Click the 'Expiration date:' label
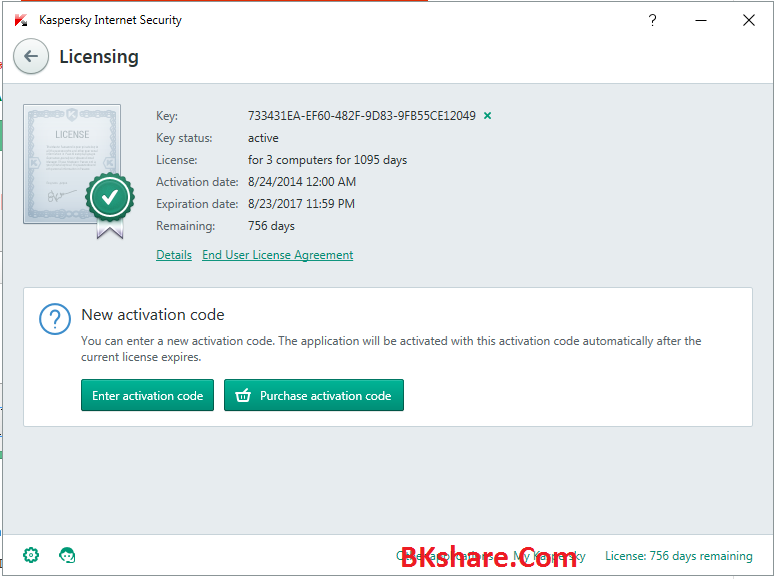This screenshot has height=579, width=777. pos(197,204)
